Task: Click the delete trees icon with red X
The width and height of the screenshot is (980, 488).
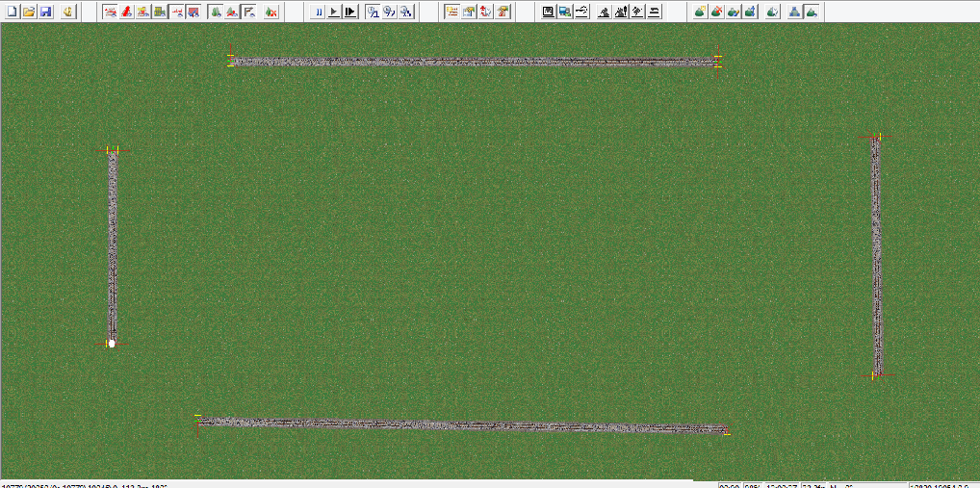Action: pos(271,12)
